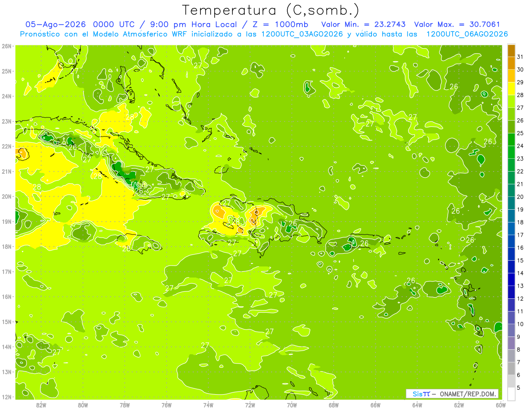This screenshot has width=532, height=411.
Task: Click the "74W" longitude axis label
Action: pos(208,405)
